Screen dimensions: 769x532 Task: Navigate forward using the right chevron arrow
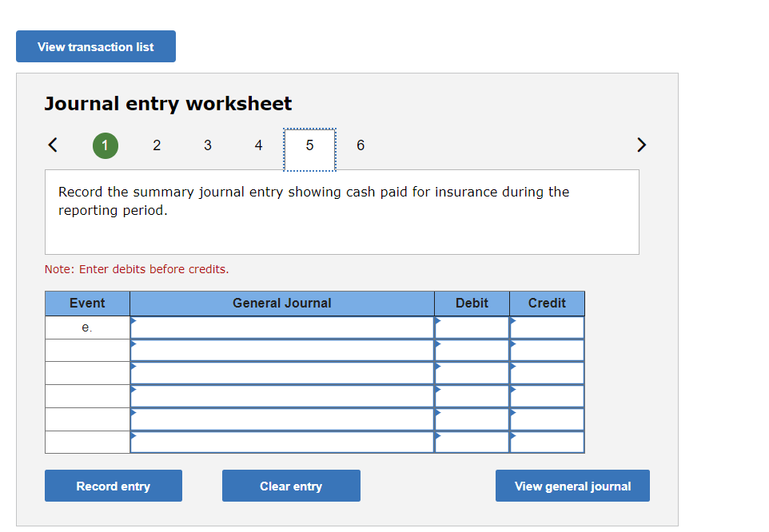[640, 145]
